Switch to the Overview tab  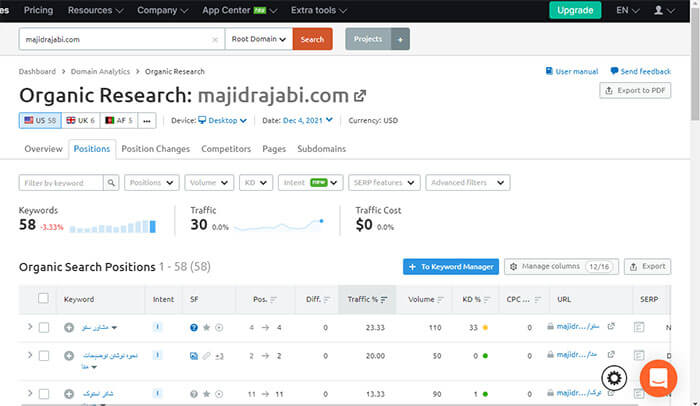pyautogui.click(x=43, y=149)
